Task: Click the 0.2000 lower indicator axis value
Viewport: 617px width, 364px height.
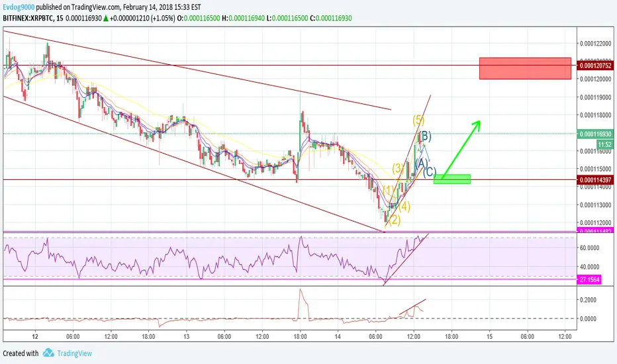Action: [588, 300]
